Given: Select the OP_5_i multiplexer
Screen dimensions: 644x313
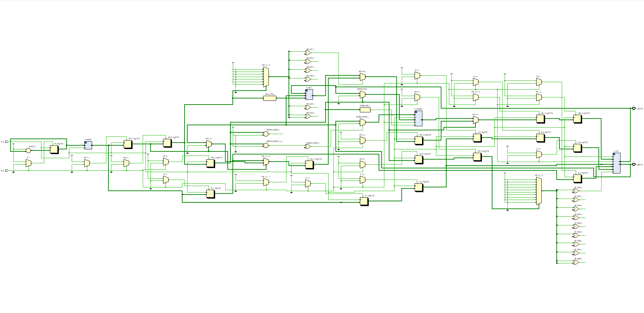Looking at the screenshot, I should 417,97.
